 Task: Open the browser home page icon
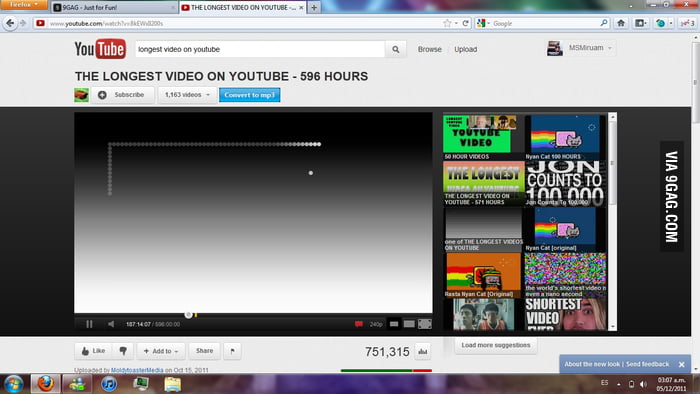pyautogui.click(x=621, y=23)
